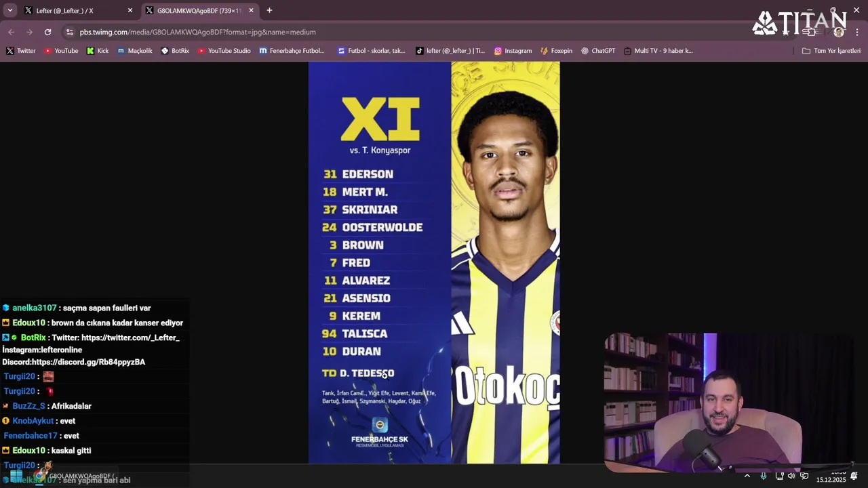Open the volume tray icon

[791, 476]
